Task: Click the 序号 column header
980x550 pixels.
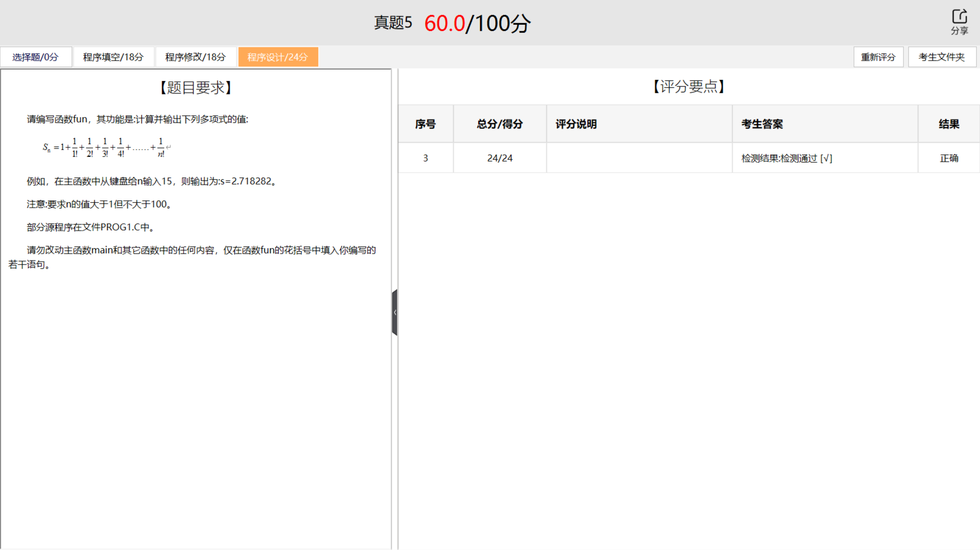Action: click(x=425, y=124)
